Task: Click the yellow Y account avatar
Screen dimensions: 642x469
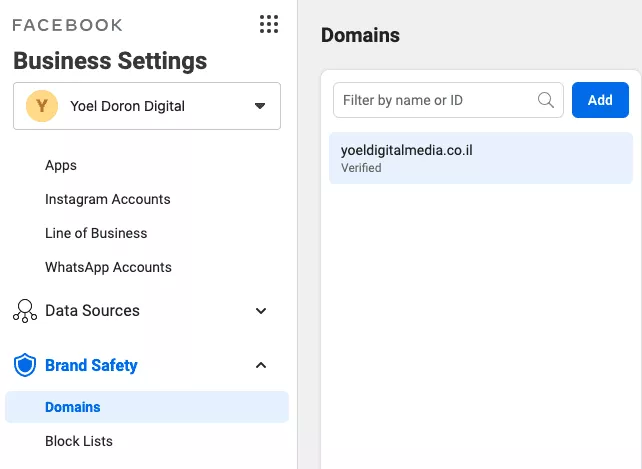Action: click(x=42, y=106)
